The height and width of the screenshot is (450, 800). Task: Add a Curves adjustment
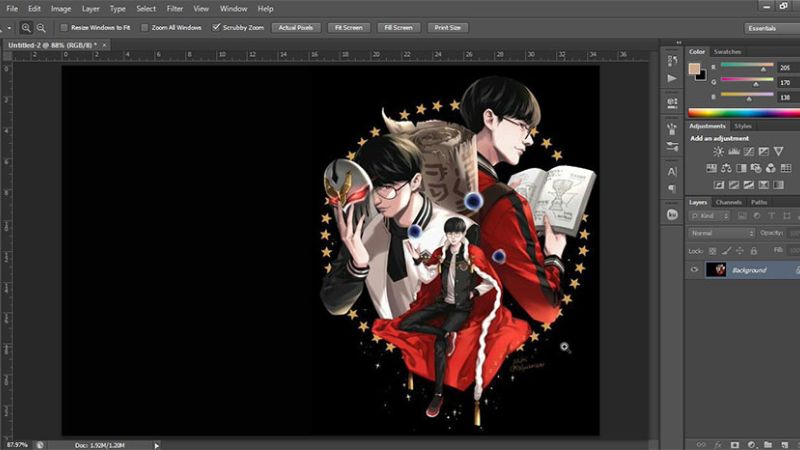click(x=748, y=152)
